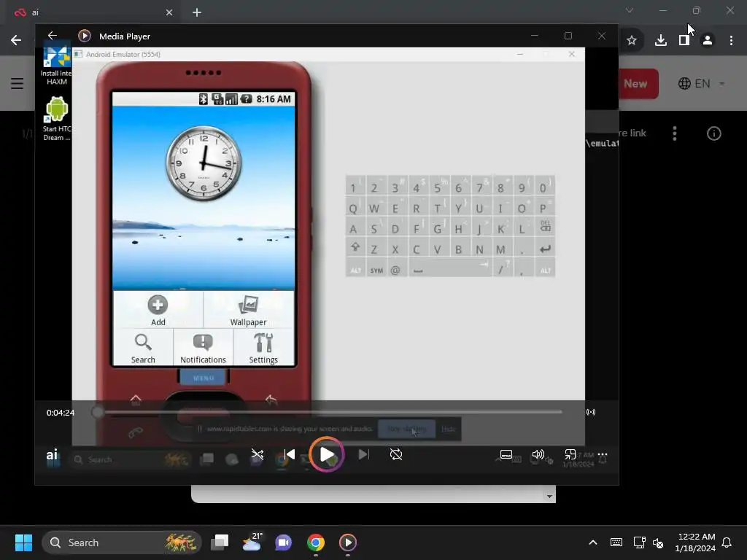Click emulator call hardware button
747x560 pixels.
point(135,432)
